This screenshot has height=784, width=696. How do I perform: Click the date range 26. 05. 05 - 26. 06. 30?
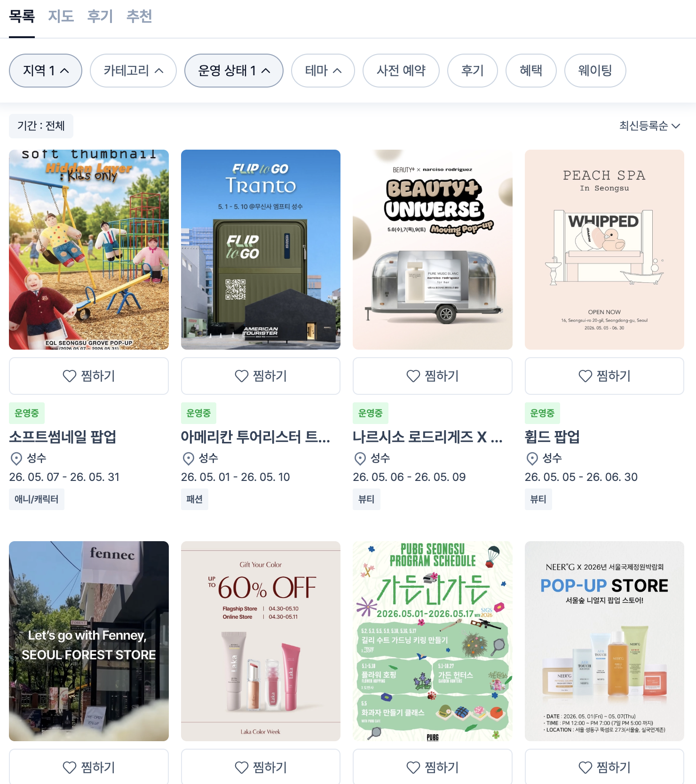point(581,477)
